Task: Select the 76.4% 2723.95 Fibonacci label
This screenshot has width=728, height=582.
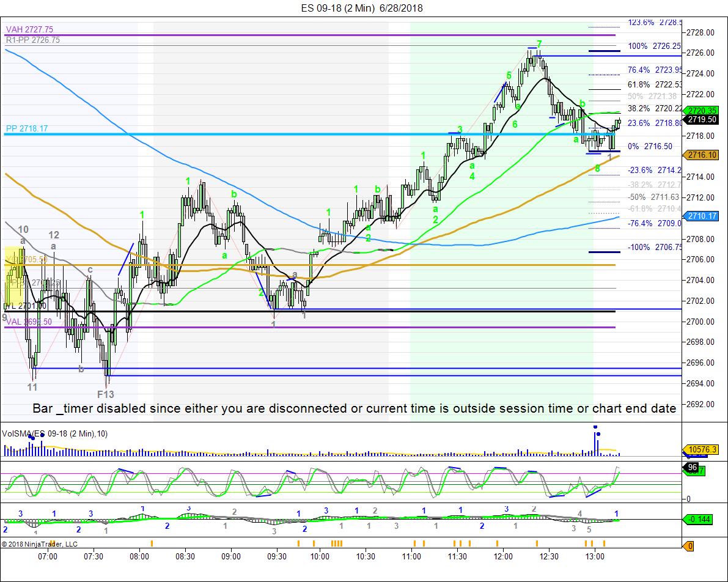Action: pos(655,70)
